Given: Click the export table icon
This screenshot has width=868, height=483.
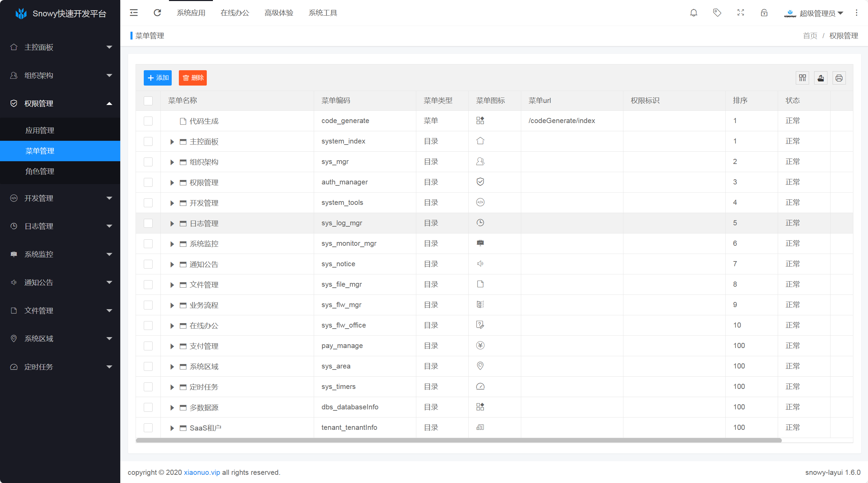Looking at the screenshot, I should point(821,78).
